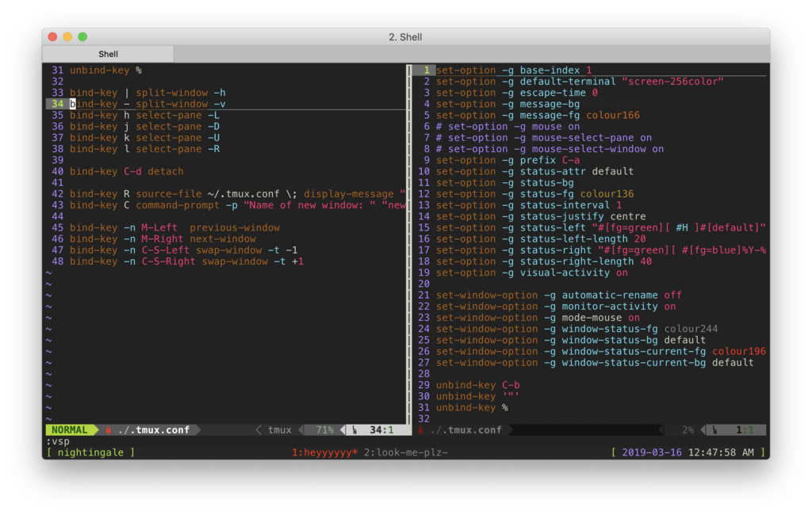Screen dimensions: 812x515
Task: Click the green window zoom button
Action: 82,36
